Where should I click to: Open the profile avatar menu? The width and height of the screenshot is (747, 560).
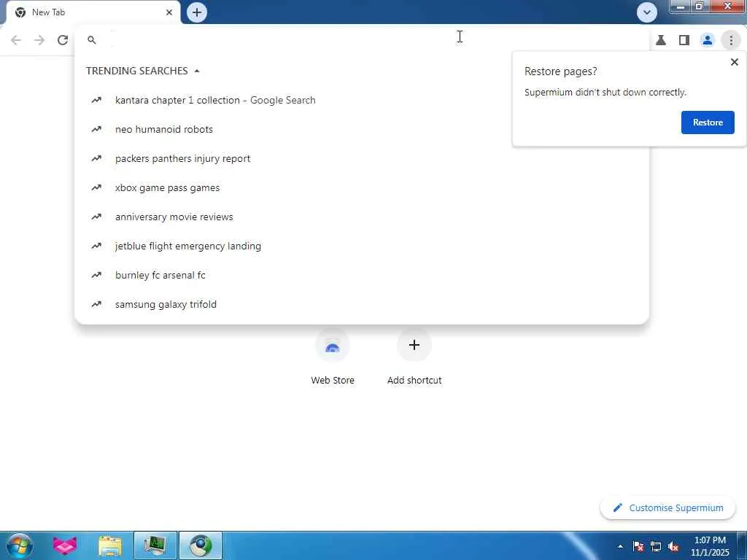tap(708, 40)
